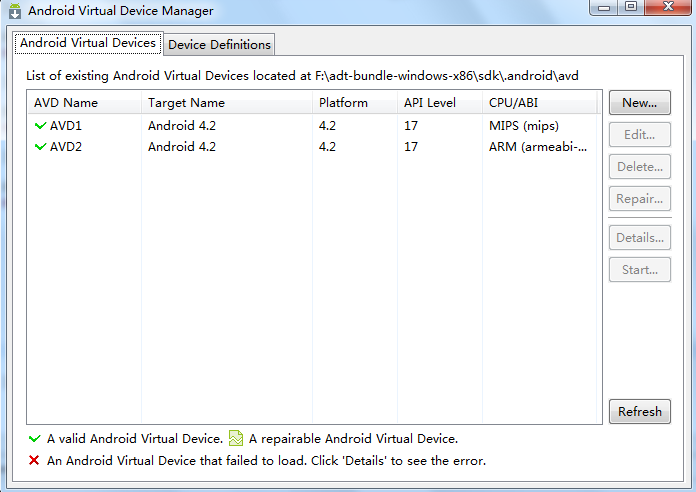Click 'A valid Android Virtual Device.' legend text

point(134,439)
